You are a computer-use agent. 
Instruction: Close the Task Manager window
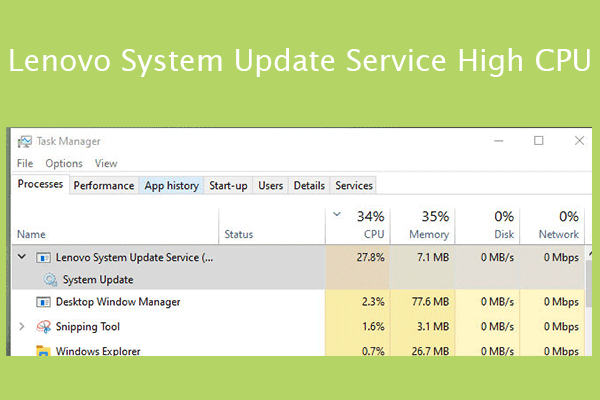click(x=579, y=140)
